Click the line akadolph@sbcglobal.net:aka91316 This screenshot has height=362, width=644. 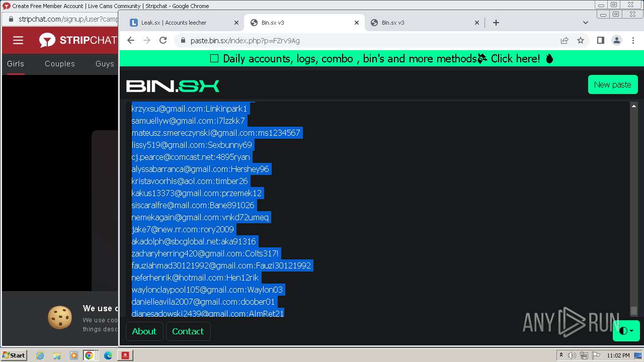(194, 241)
